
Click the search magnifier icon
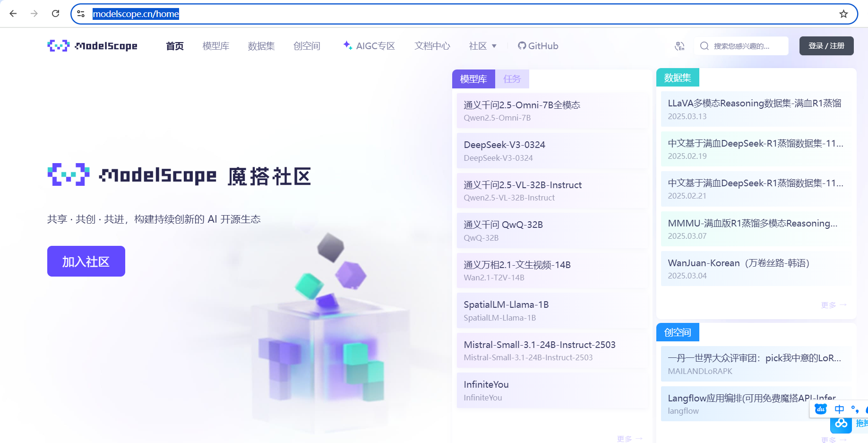704,46
